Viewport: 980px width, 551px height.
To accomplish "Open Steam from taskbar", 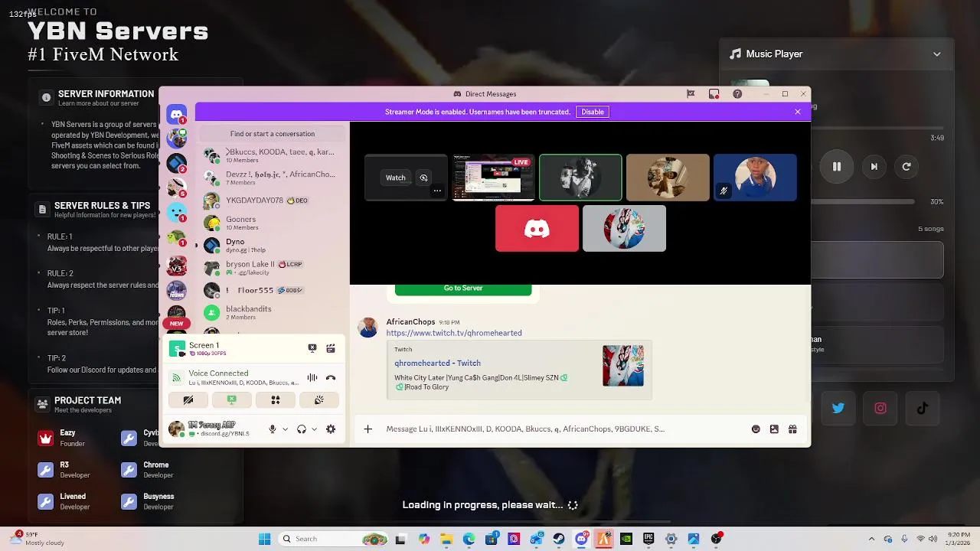I will coord(559,539).
